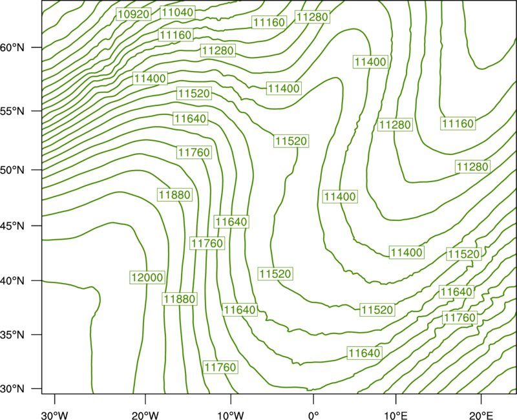Image resolution: width=517 pixels, height=420 pixels.
Task: Click the 11760 label closest to 30°N
Action: [220, 367]
